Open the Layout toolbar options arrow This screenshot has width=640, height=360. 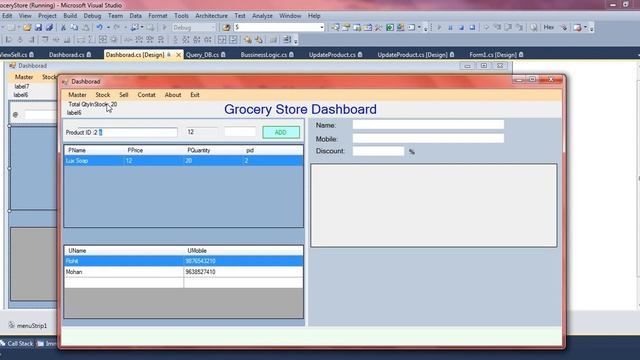tap(296, 41)
